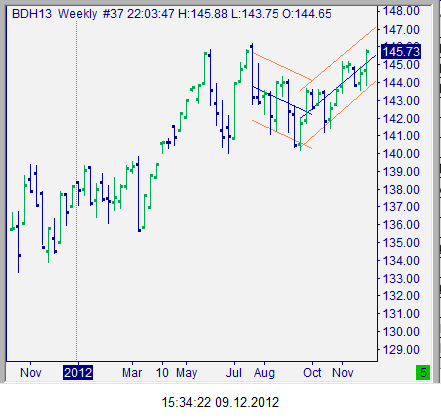Click the Jul label on time axis
The height and width of the screenshot is (419, 441).
(x=234, y=372)
